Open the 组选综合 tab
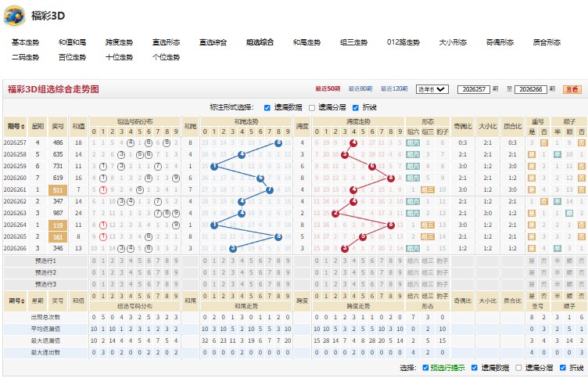Viewport: 588px width, 378px height. point(260,42)
